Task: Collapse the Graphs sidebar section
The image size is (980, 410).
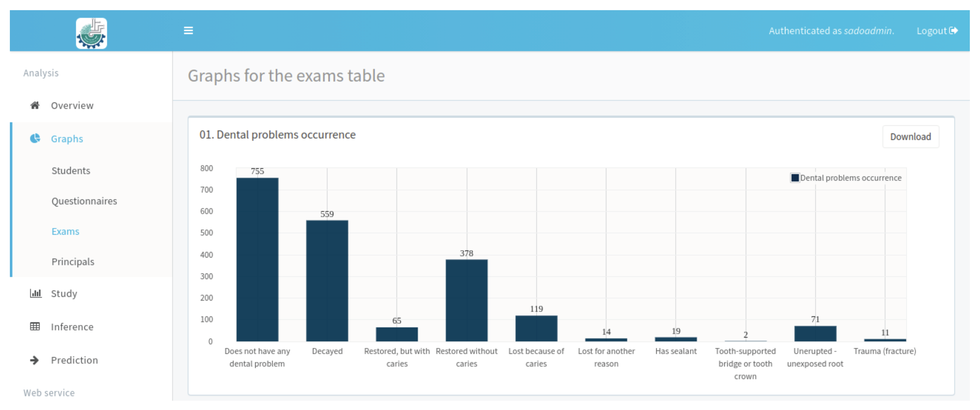Action: click(x=67, y=139)
